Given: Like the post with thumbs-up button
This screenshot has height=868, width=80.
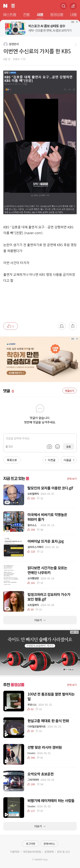Looking at the screenshot, I should (11, 326).
